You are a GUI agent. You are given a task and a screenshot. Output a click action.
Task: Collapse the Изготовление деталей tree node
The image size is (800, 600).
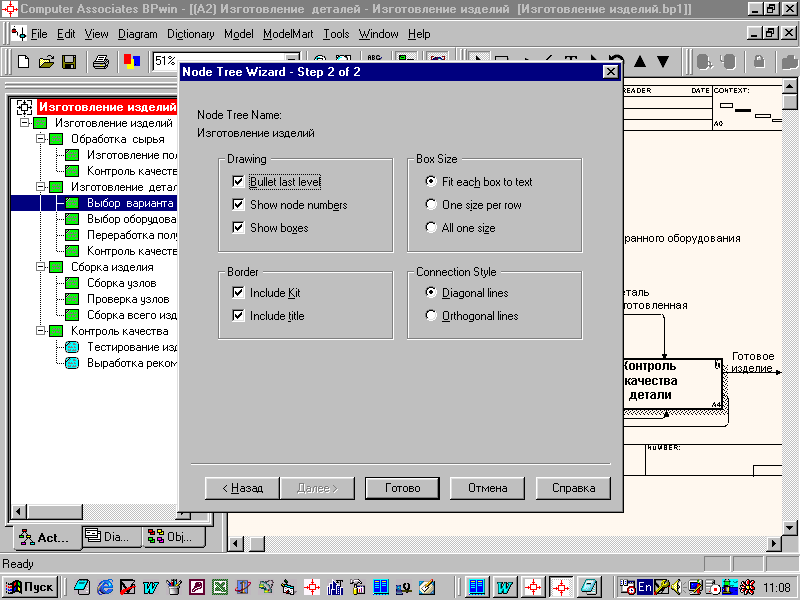40,186
